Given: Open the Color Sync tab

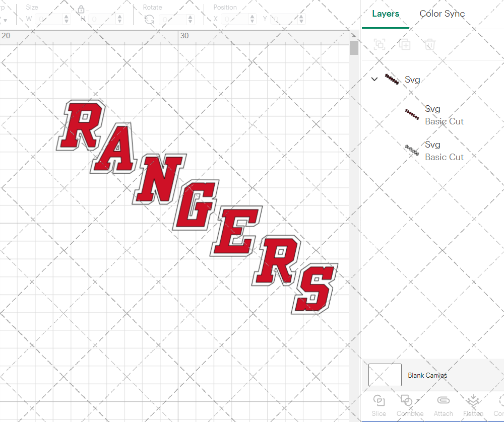Looking at the screenshot, I should point(442,14).
